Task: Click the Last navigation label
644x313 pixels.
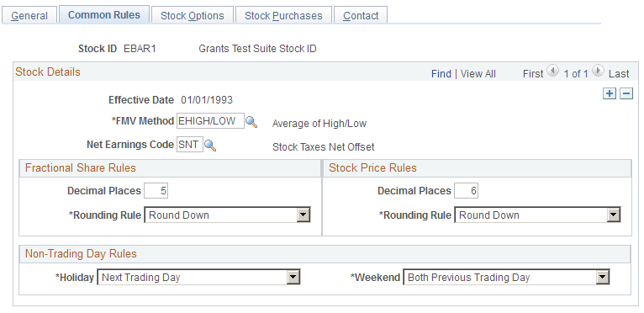Action: pos(619,74)
